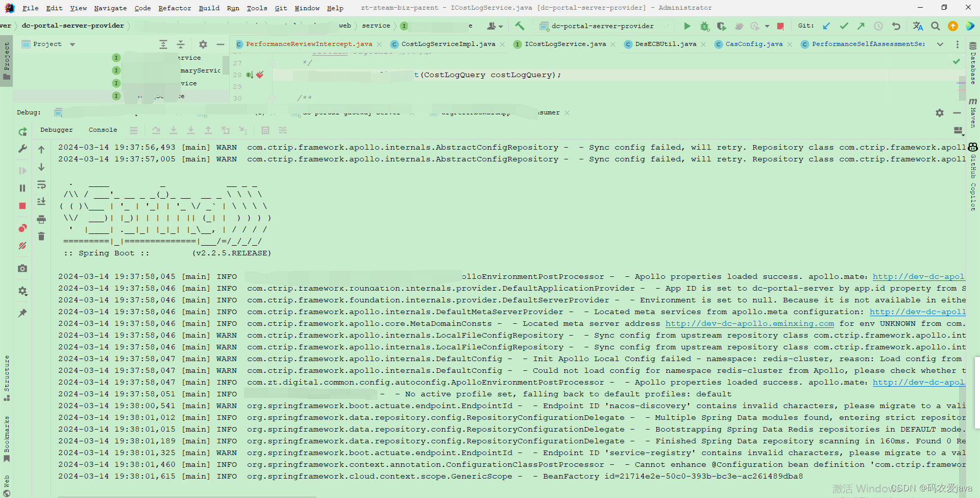Open Project panel options gear
The height and width of the screenshot is (498, 980).
point(203,44)
